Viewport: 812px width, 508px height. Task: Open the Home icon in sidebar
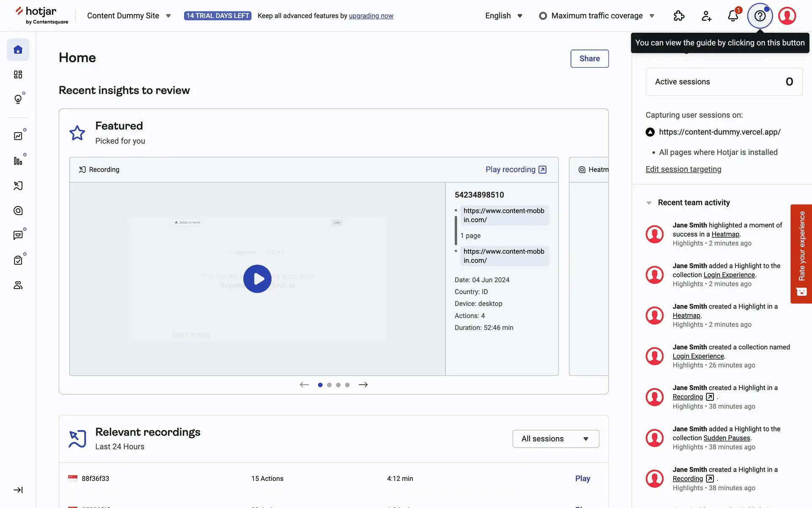(18, 50)
